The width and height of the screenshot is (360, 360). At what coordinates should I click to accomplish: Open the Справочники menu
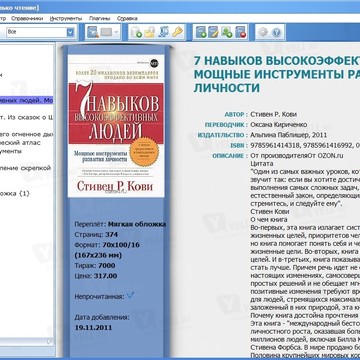tap(27, 18)
